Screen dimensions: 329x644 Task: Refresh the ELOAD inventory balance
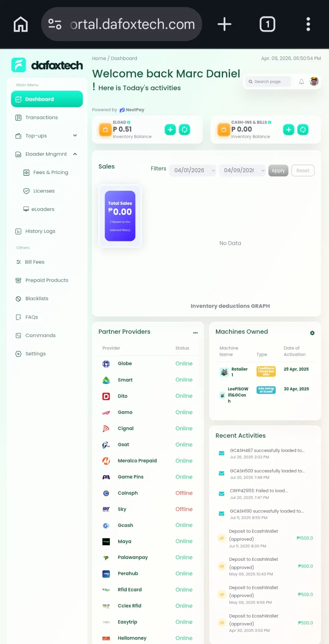pyautogui.click(x=184, y=129)
